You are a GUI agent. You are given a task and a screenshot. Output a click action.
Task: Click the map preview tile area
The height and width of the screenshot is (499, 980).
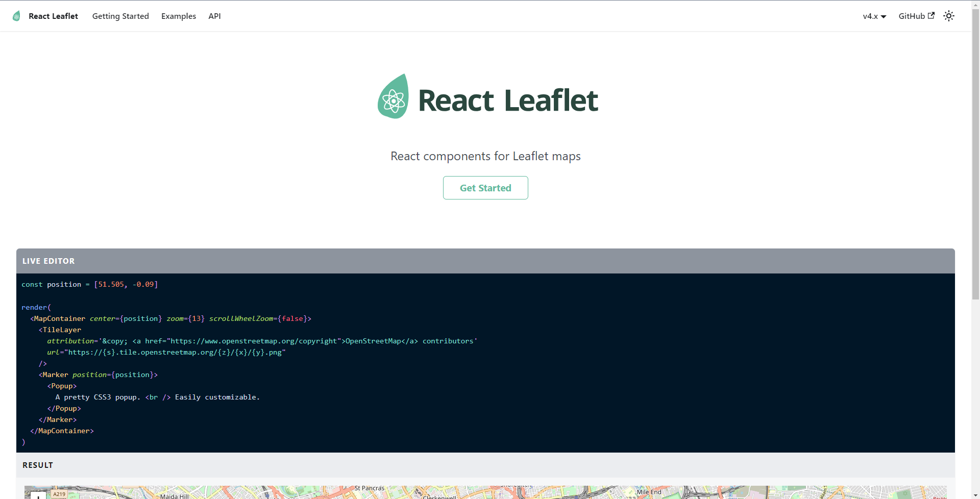click(x=485, y=492)
